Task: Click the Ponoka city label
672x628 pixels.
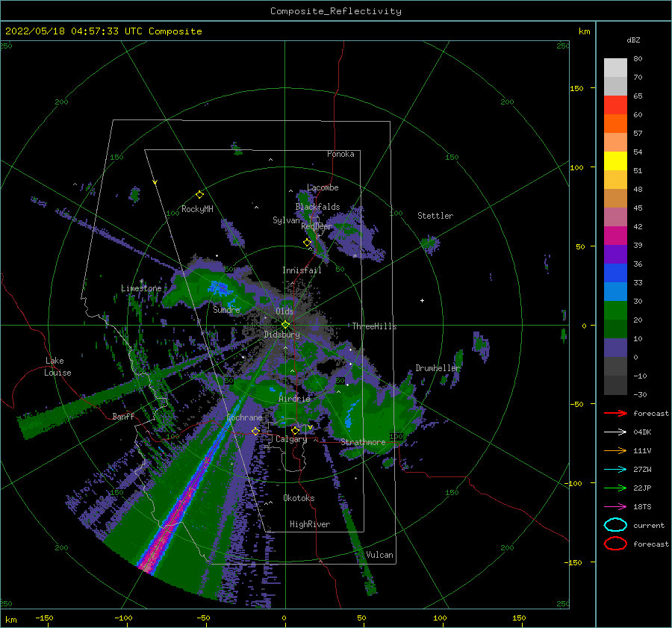Action: pos(340,154)
